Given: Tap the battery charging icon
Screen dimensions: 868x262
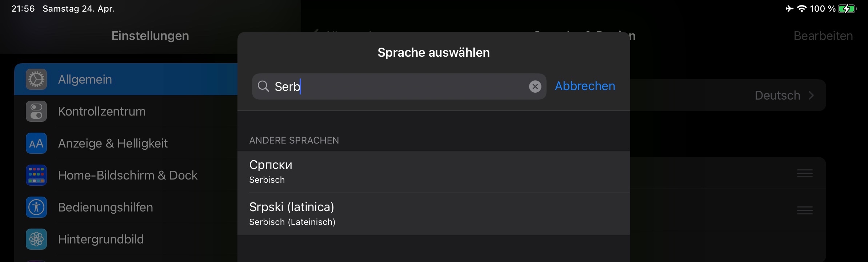Looking at the screenshot, I should point(847,9).
